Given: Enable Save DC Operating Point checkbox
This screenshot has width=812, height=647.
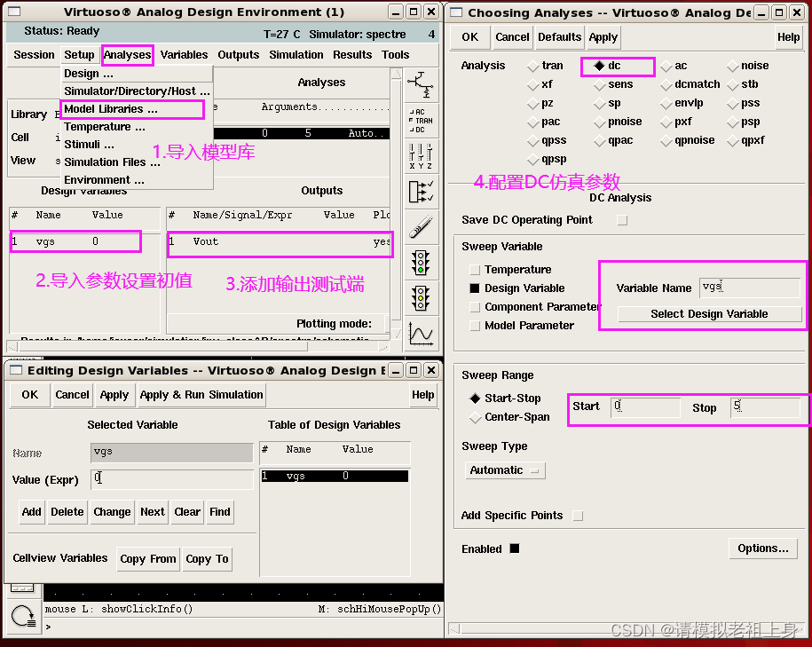Looking at the screenshot, I should pyautogui.click(x=622, y=220).
